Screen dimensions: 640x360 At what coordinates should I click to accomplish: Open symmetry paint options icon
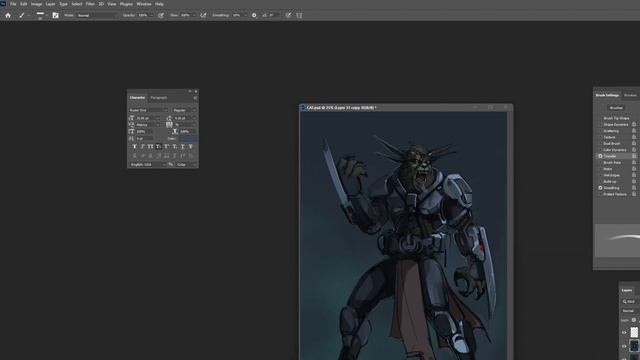pos(299,15)
